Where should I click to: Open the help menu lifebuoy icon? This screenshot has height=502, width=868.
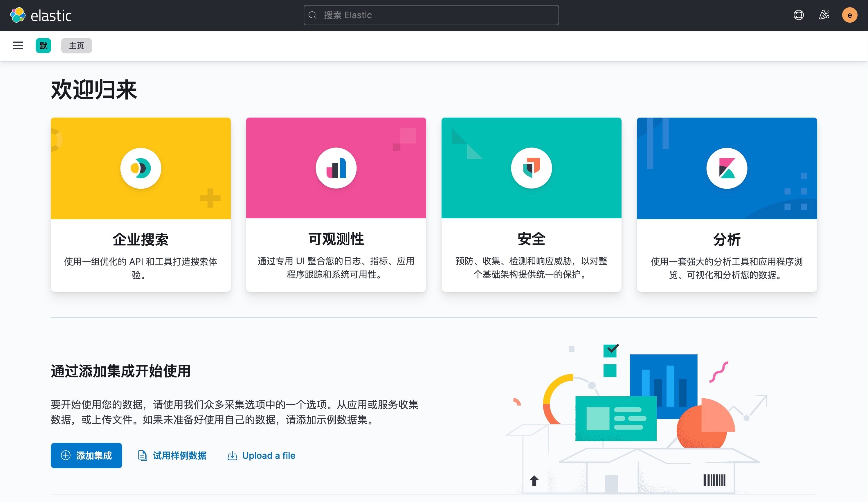798,15
